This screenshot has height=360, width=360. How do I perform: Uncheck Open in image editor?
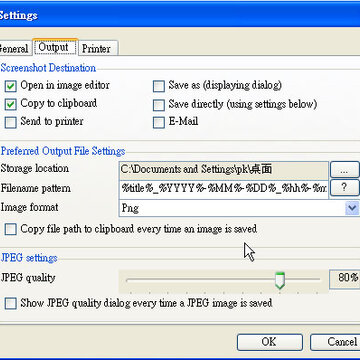11,87
